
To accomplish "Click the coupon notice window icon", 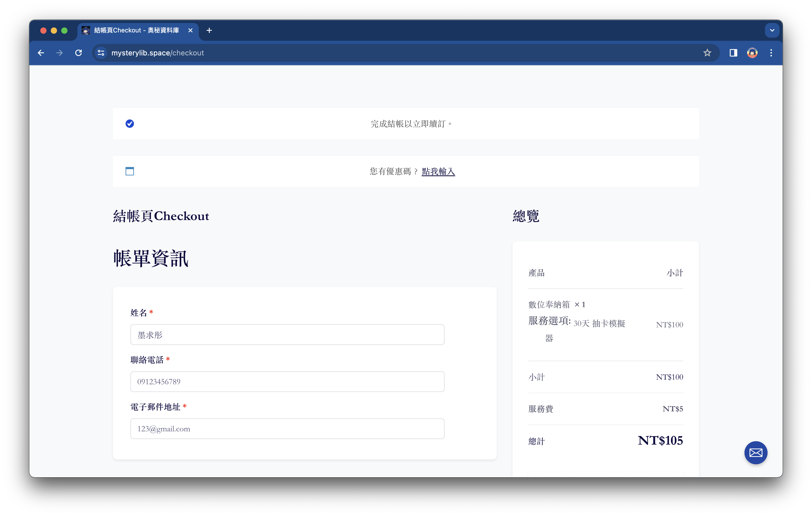I will tap(129, 171).
